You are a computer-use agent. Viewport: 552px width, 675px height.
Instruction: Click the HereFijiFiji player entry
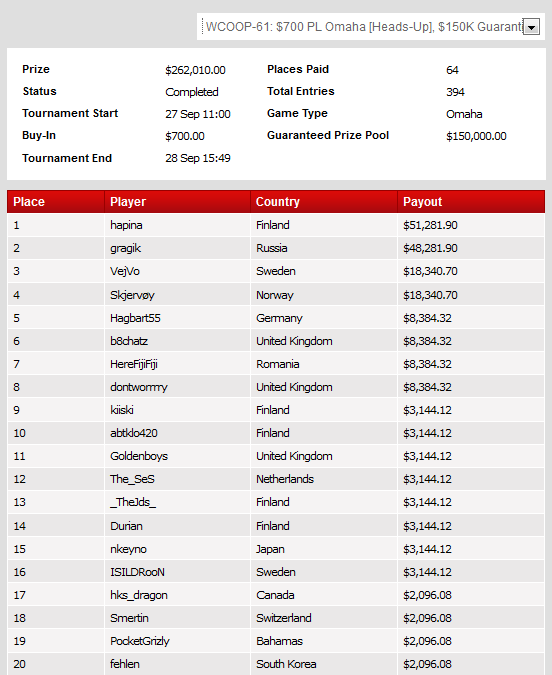134,364
